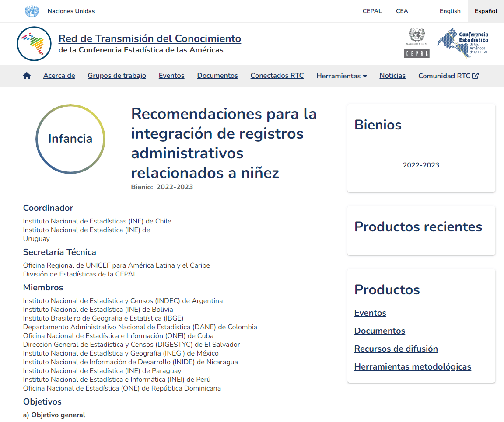Open Herramientas metodológicas link

[413, 367]
